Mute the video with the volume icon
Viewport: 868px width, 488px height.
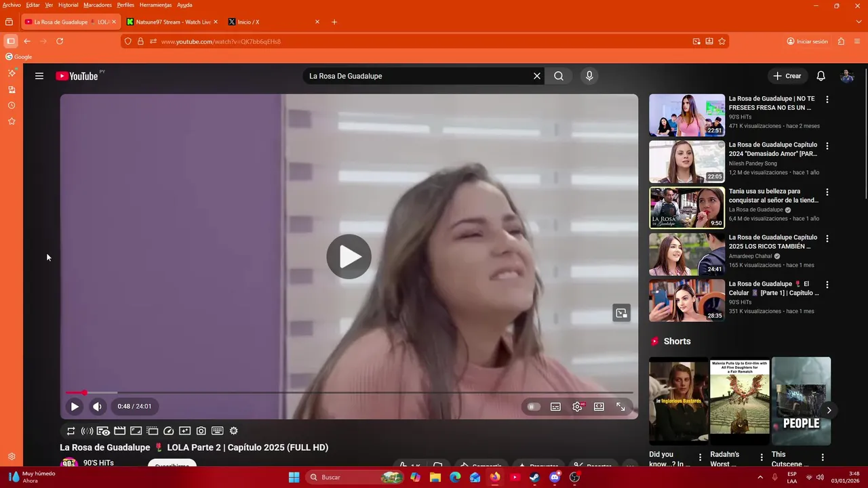[97, 407]
